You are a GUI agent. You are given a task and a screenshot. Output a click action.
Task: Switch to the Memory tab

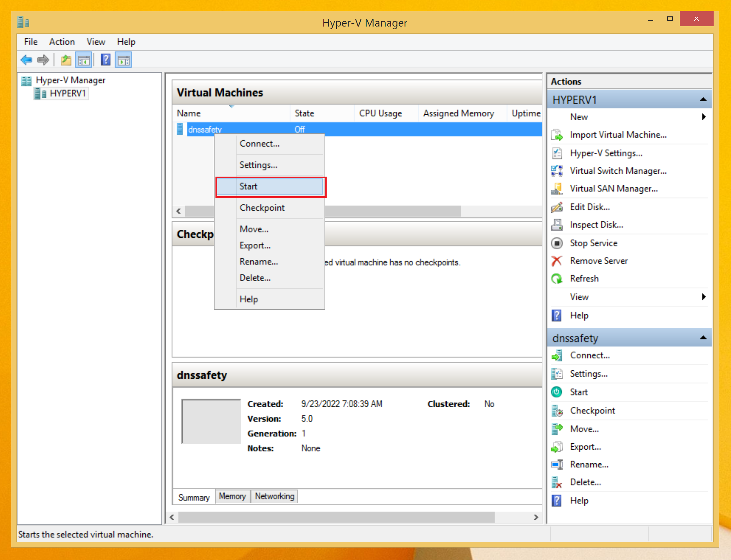[x=233, y=496]
